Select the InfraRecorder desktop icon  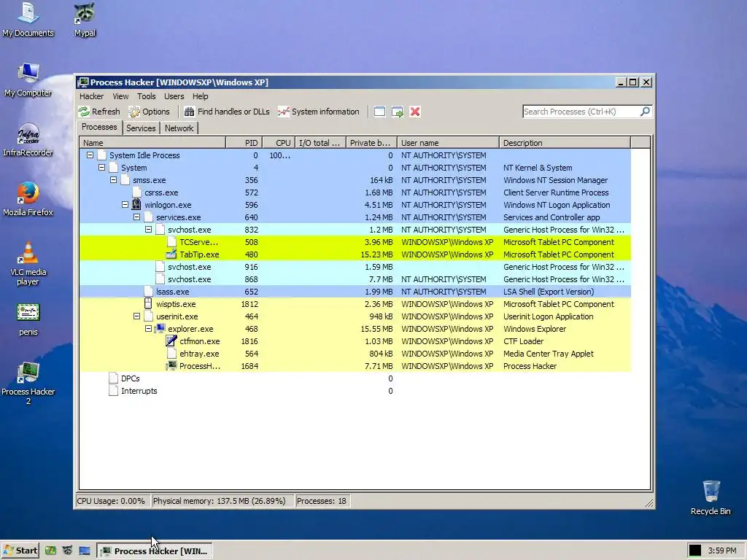pos(28,140)
